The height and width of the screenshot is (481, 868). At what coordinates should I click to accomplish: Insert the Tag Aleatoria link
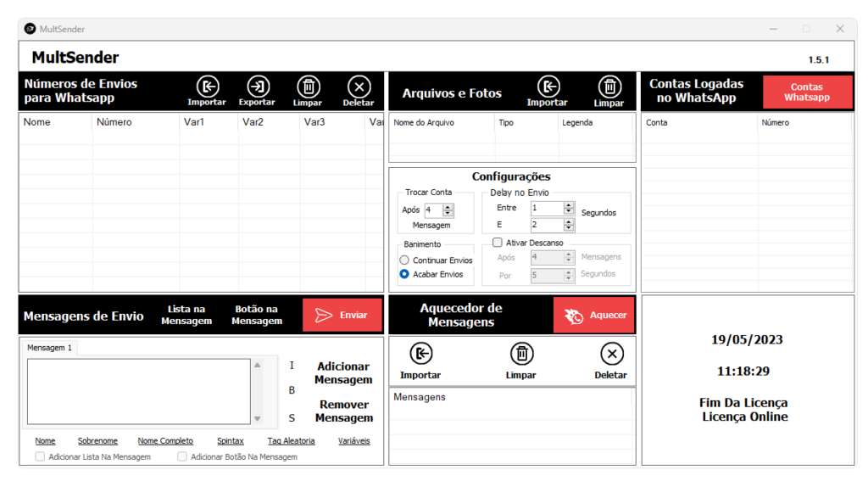(x=292, y=441)
